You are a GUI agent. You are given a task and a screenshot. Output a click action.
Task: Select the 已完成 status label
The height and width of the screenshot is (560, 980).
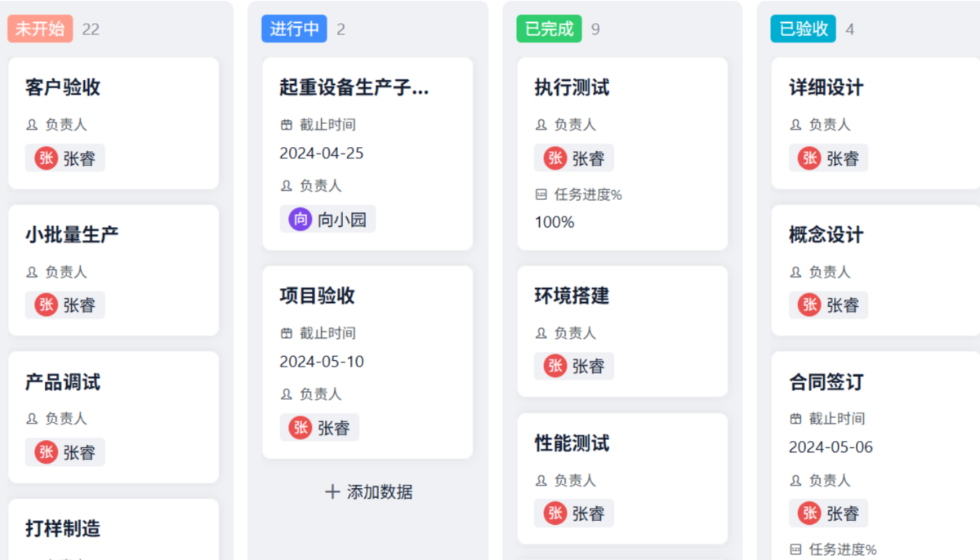click(549, 29)
